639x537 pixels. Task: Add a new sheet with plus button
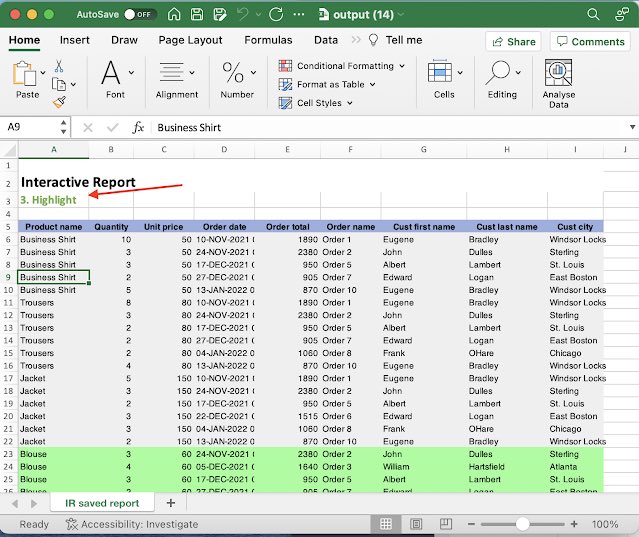click(171, 503)
